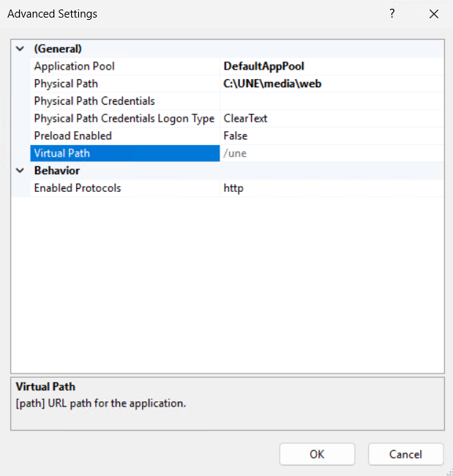Select the Enabled Protocols property label

(x=77, y=188)
